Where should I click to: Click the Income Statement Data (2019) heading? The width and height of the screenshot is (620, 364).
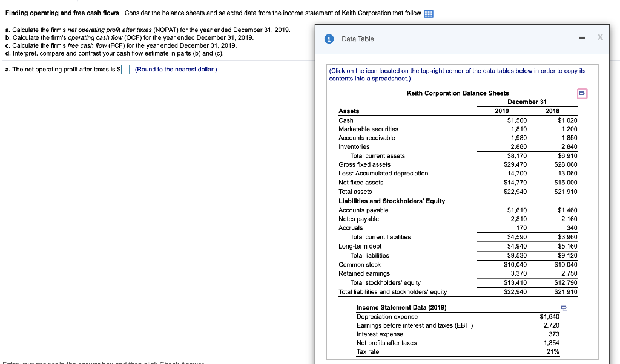[402, 308]
